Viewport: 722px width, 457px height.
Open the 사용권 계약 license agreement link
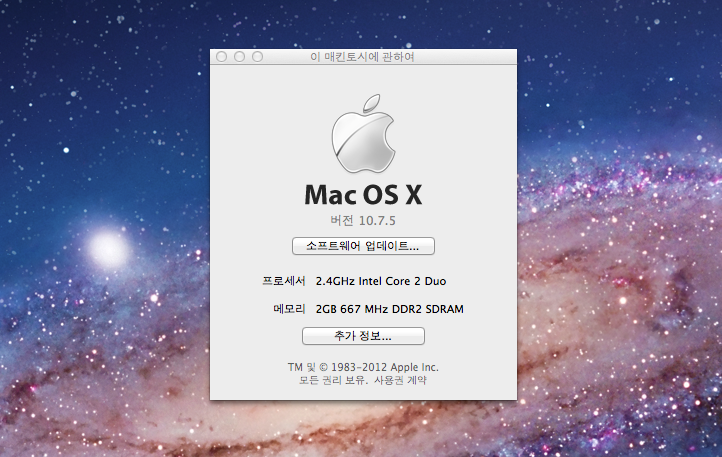click(405, 381)
